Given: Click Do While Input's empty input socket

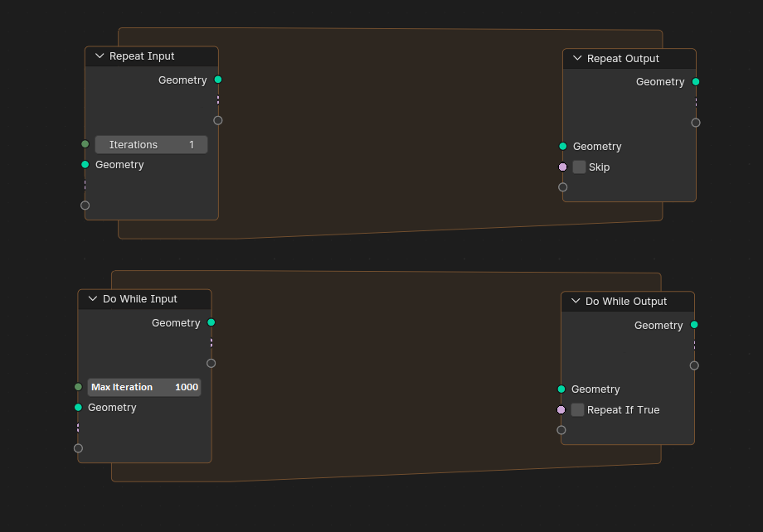Looking at the screenshot, I should (x=78, y=447).
